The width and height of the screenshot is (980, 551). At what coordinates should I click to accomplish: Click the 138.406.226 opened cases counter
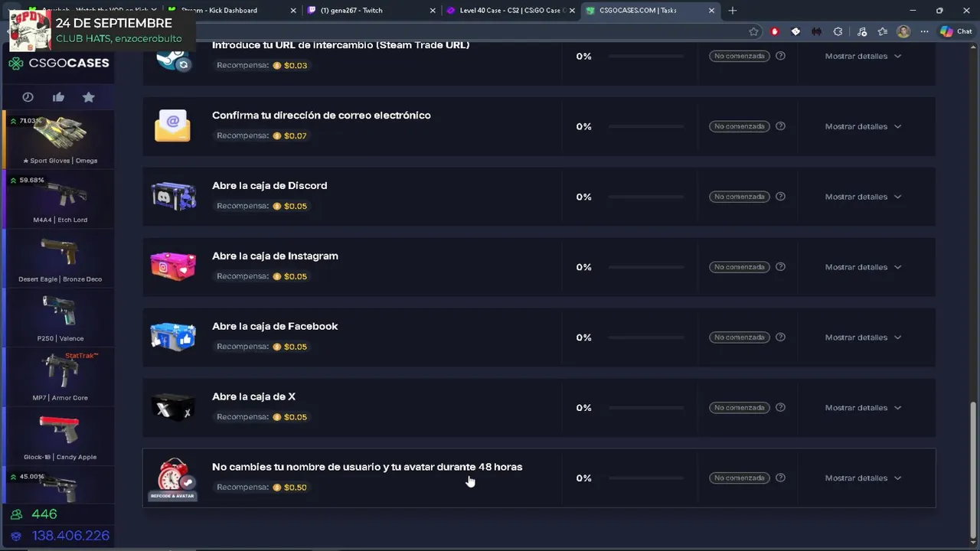[60, 536]
